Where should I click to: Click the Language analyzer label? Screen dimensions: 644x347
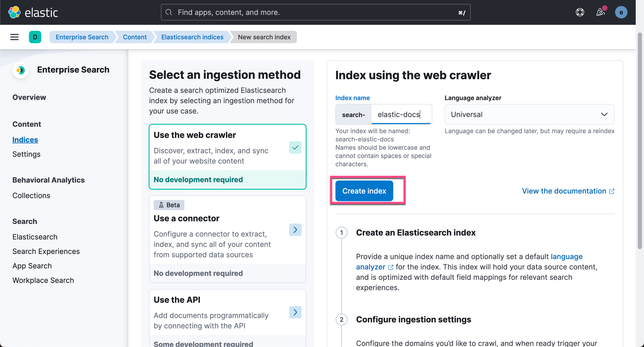(473, 98)
